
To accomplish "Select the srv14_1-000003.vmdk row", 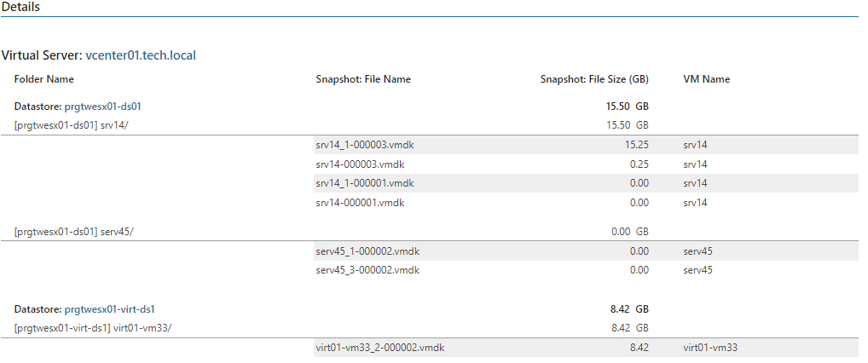I will [587, 145].
